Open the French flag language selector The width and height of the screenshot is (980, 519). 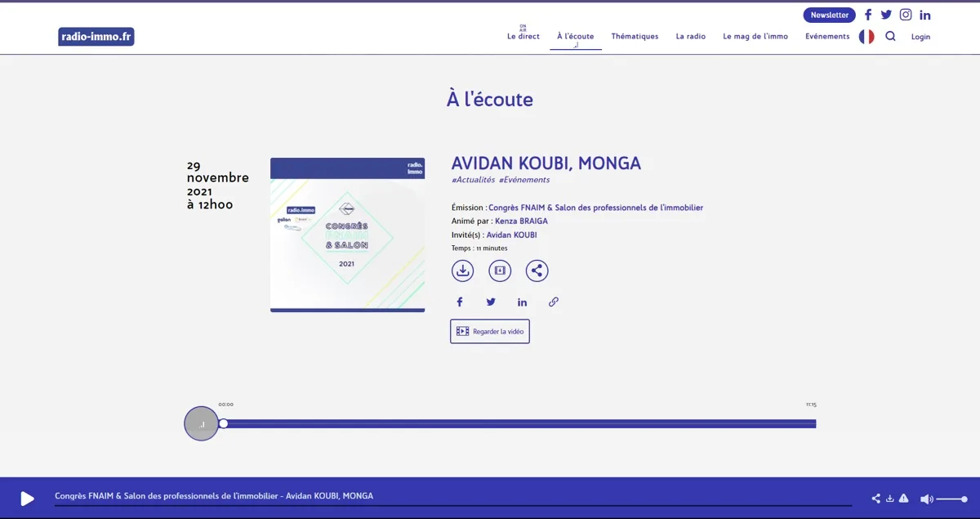866,37
